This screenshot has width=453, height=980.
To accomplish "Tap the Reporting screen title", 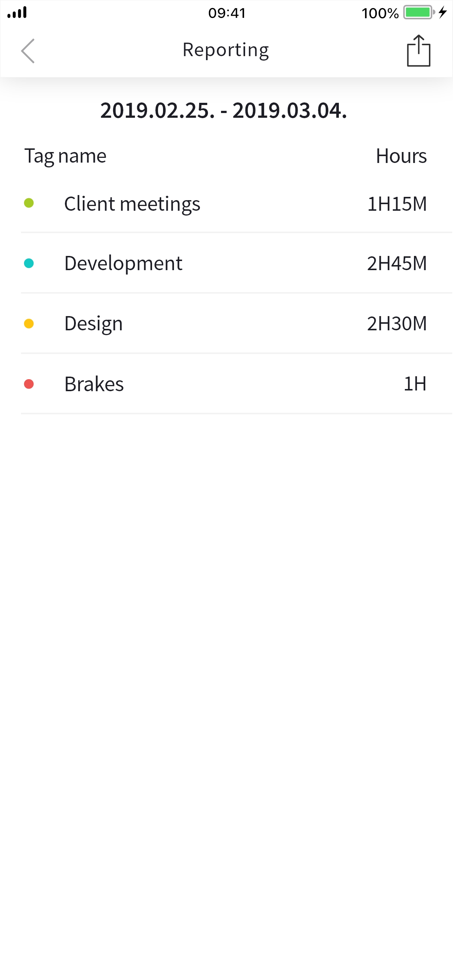I will coord(226,50).
